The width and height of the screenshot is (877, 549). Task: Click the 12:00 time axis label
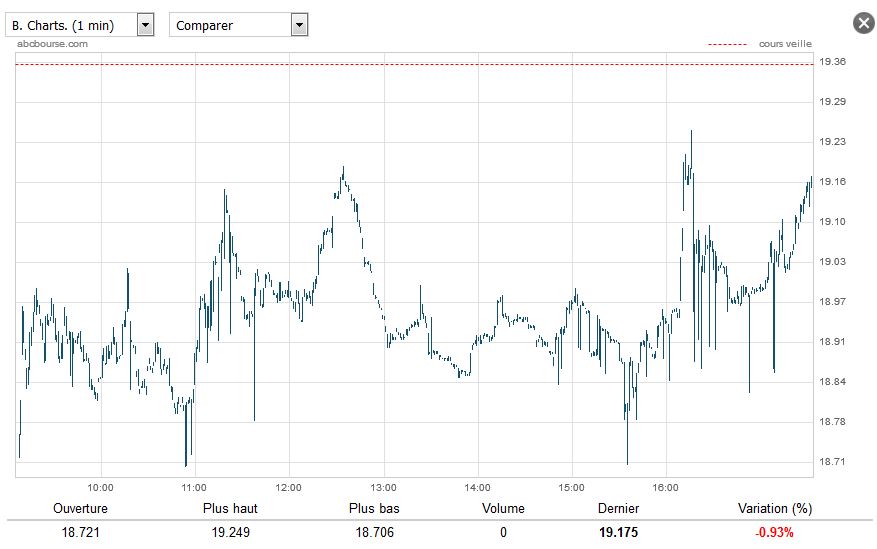289,488
